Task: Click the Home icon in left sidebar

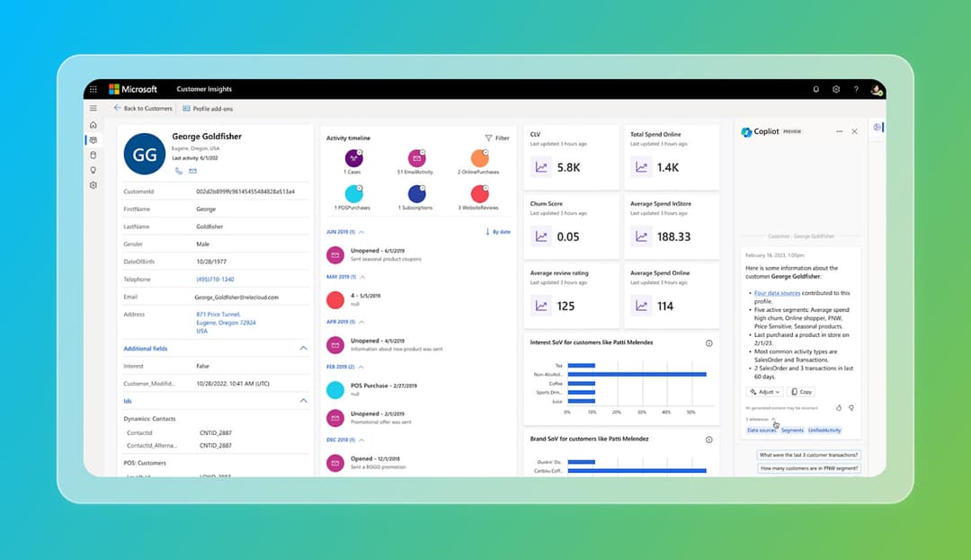Action: tap(94, 125)
